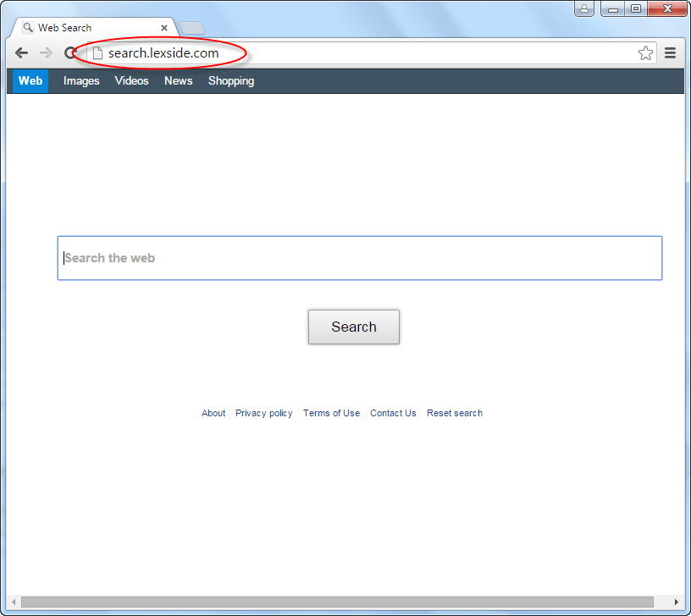Click the Reset search link
The width and height of the screenshot is (691, 616).
(x=455, y=413)
